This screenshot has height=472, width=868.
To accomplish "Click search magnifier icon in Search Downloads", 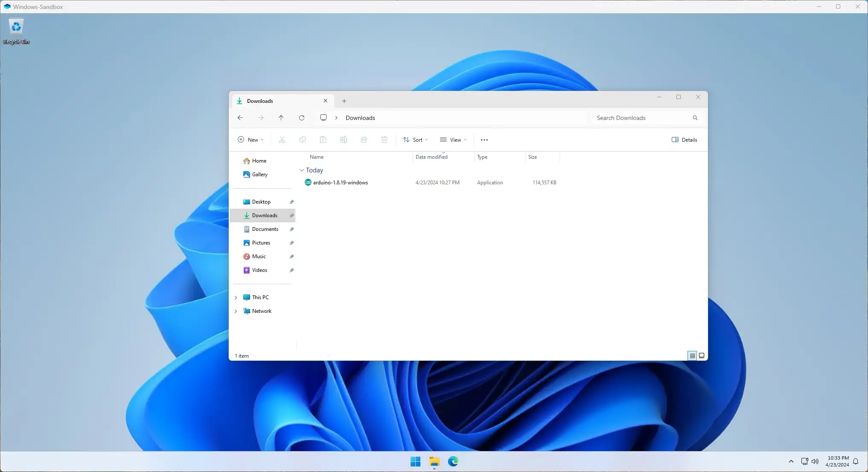I will [695, 118].
